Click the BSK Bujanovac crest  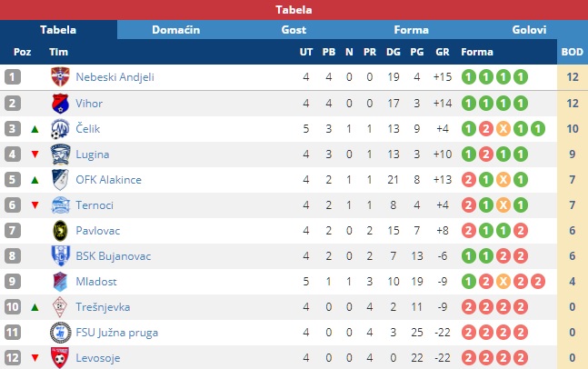60,255
